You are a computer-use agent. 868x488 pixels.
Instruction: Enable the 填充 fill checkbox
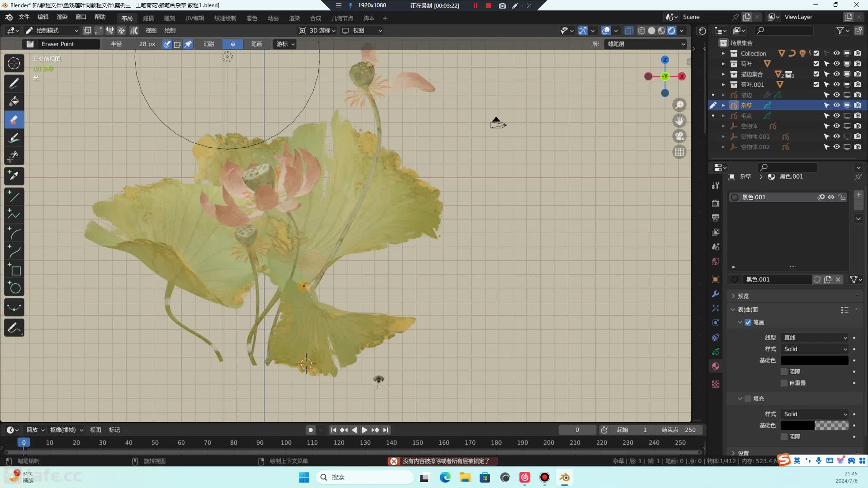pyautogui.click(x=748, y=399)
